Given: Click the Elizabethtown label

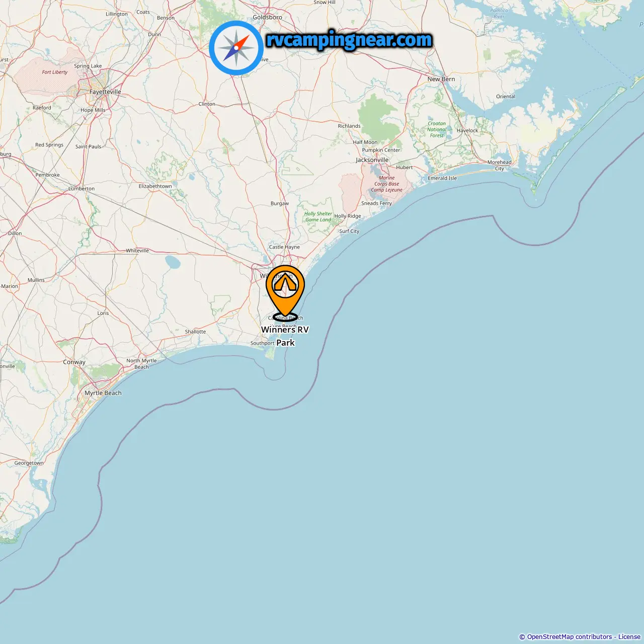Looking at the screenshot, I should 155,186.
